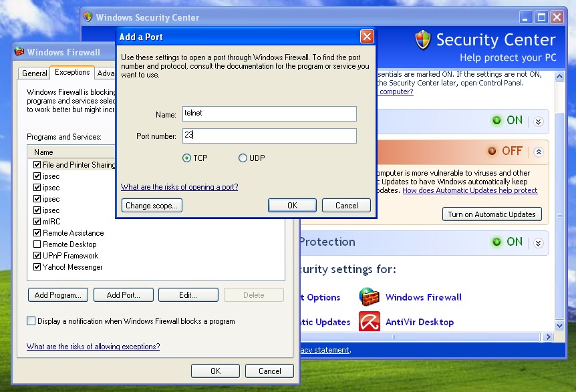Enable the Remote Desktop exception checkbox
Screen dimensions: 576x392
37,244
